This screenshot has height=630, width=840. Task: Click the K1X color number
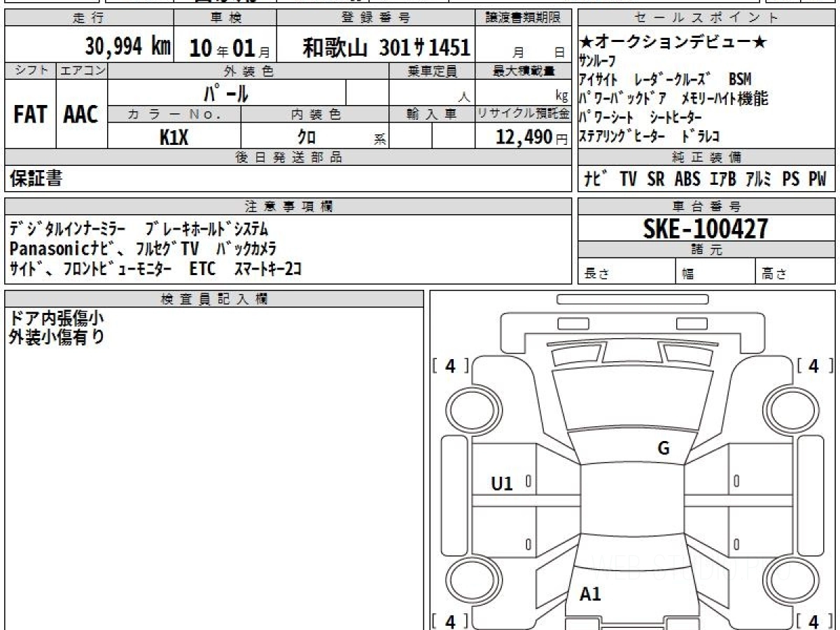click(174, 138)
